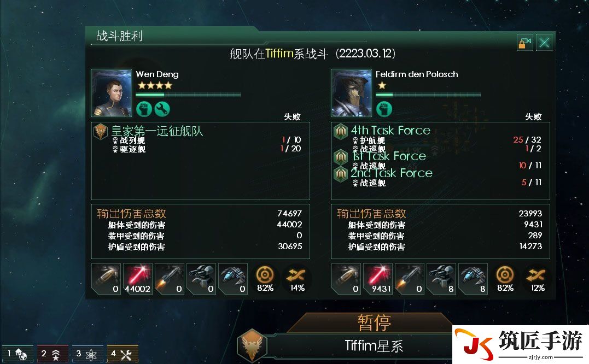Open Feldirm den Polosch's portrait
This screenshot has width=589, height=364.
(x=352, y=93)
